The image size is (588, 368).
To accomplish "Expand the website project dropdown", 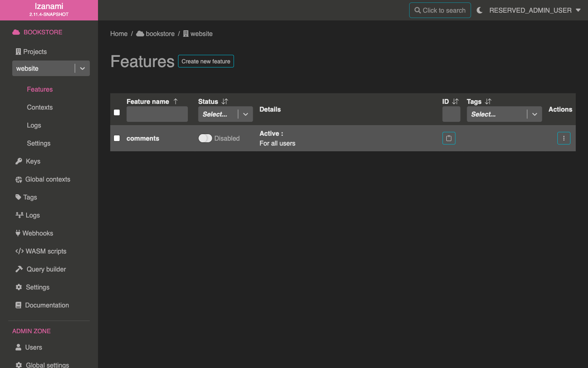I will pos(82,68).
